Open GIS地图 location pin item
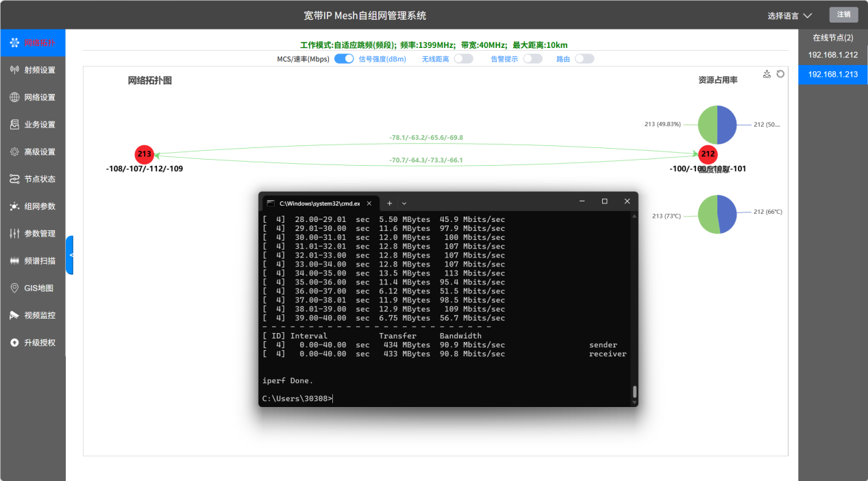This screenshot has height=481, width=868. (33, 288)
